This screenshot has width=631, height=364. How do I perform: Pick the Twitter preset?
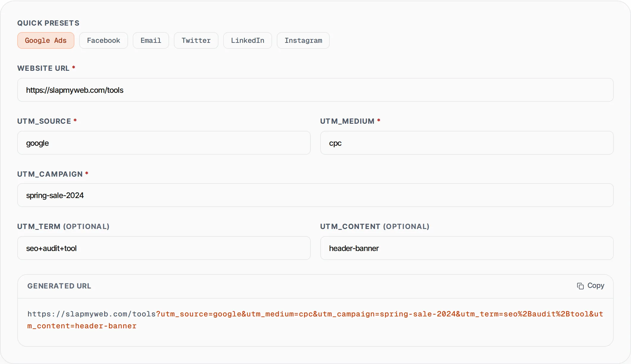[x=196, y=40]
